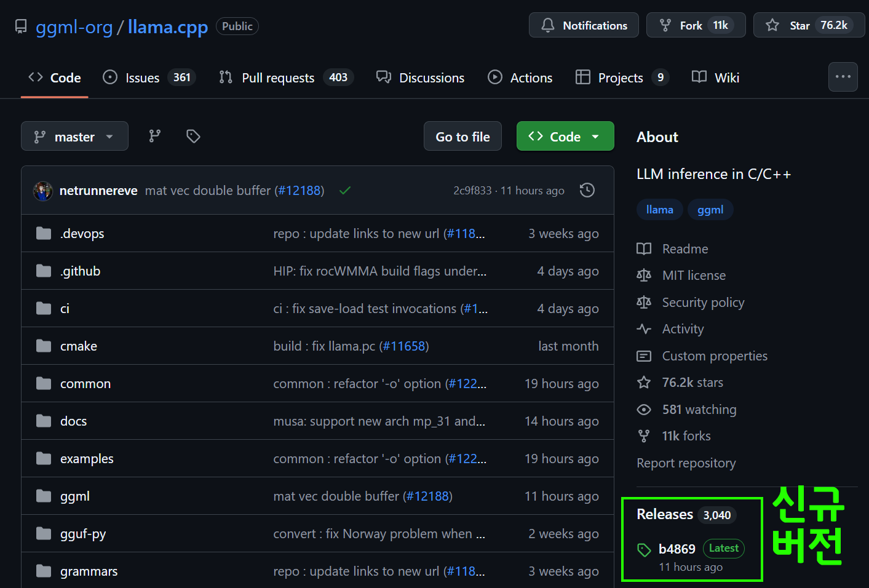Open the Projects tab
869x588 pixels.
click(622, 77)
